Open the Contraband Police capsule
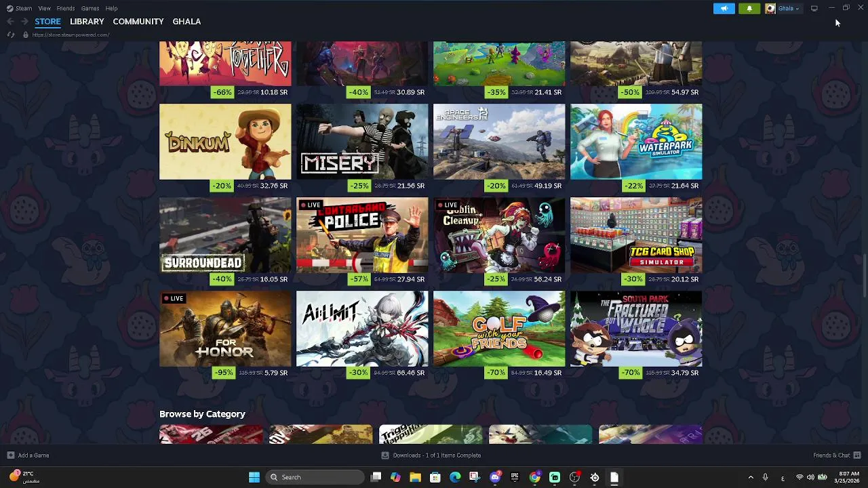Screen dimensions: 868x488 [x=362, y=235]
